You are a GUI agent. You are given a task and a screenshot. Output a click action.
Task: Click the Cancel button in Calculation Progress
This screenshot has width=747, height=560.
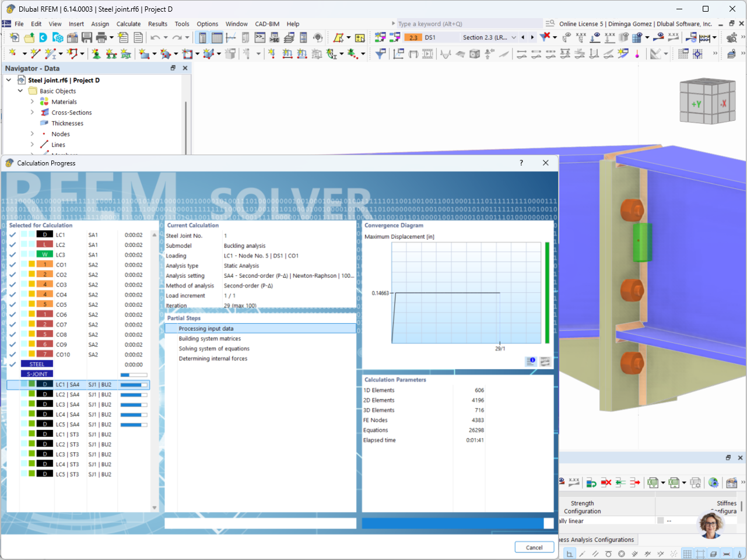click(x=534, y=547)
